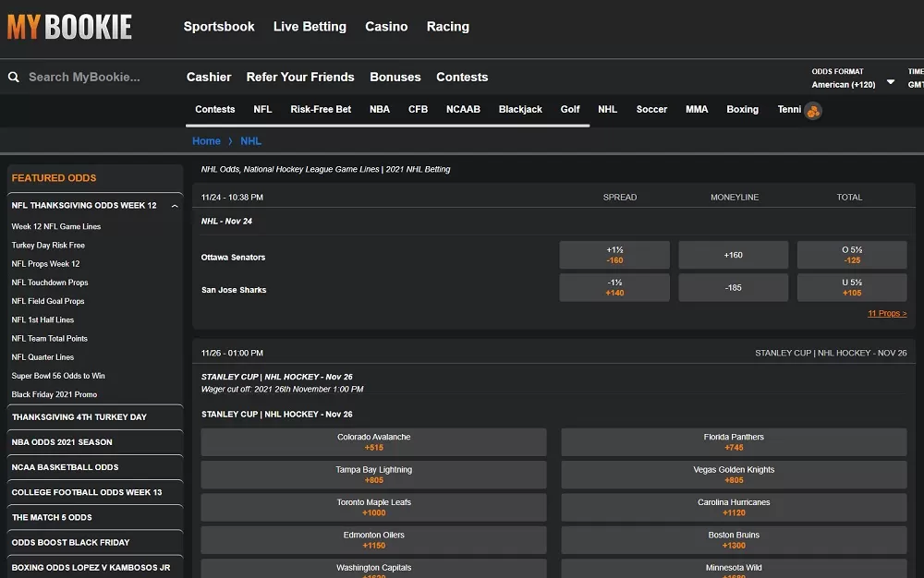924x578 pixels.
Task: Bet Under 5½ at +105
Action: pos(852,288)
